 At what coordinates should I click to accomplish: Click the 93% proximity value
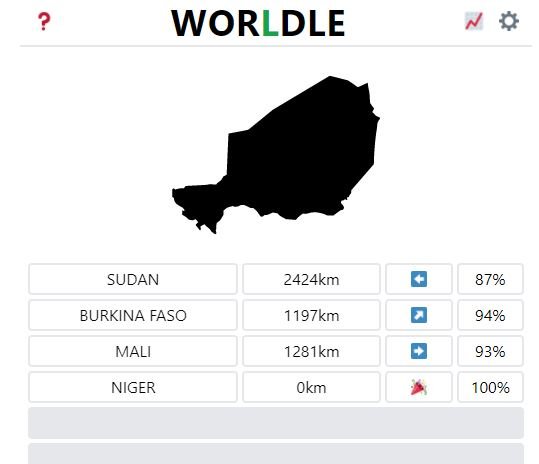490,351
